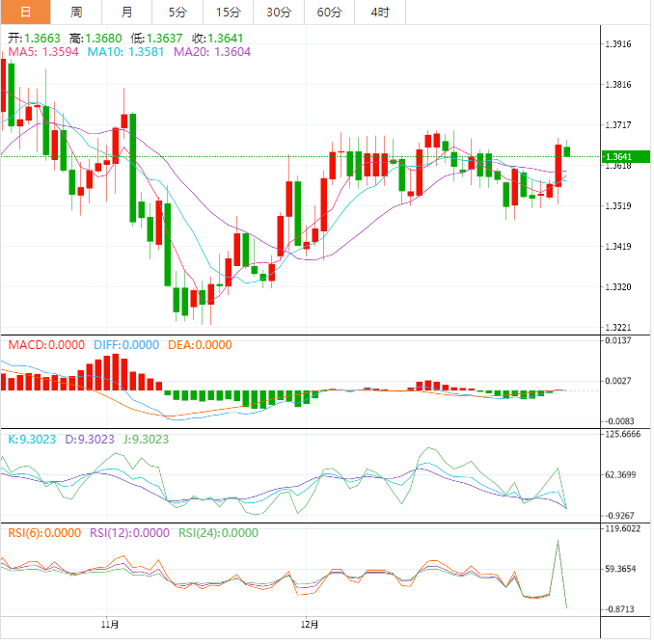Click the 59.3654 RSI axis label
Image resolution: width=654 pixels, height=644 pixels.
[x=620, y=569]
